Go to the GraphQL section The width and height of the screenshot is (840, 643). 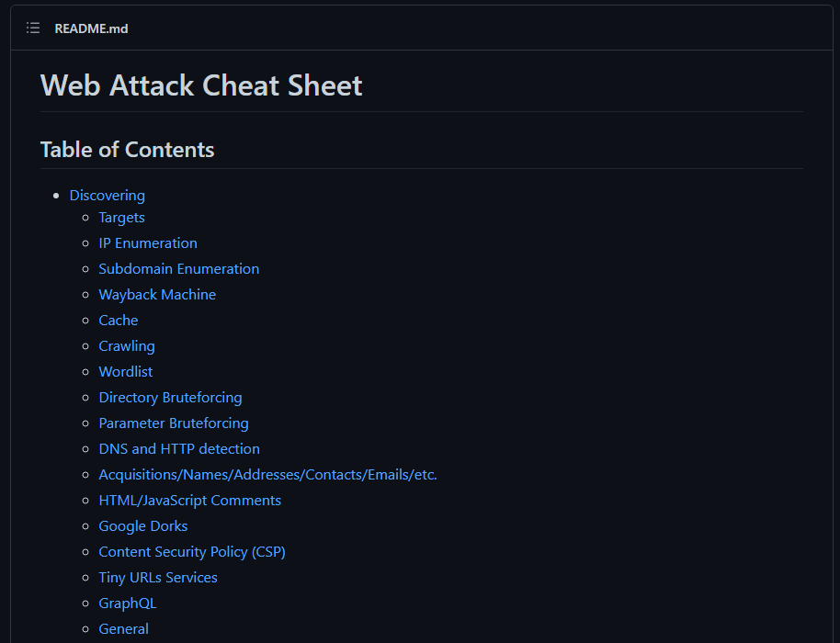pyautogui.click(x=128, y=604)
